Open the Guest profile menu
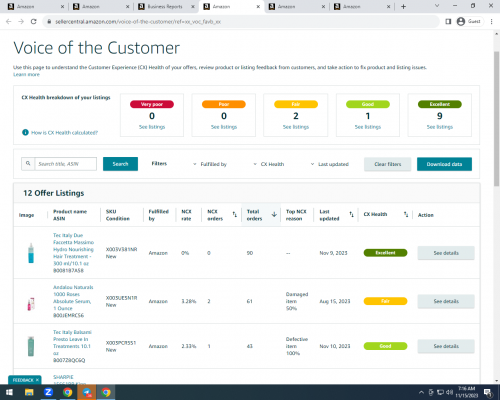Screen dimensions: 500x400 469,21
